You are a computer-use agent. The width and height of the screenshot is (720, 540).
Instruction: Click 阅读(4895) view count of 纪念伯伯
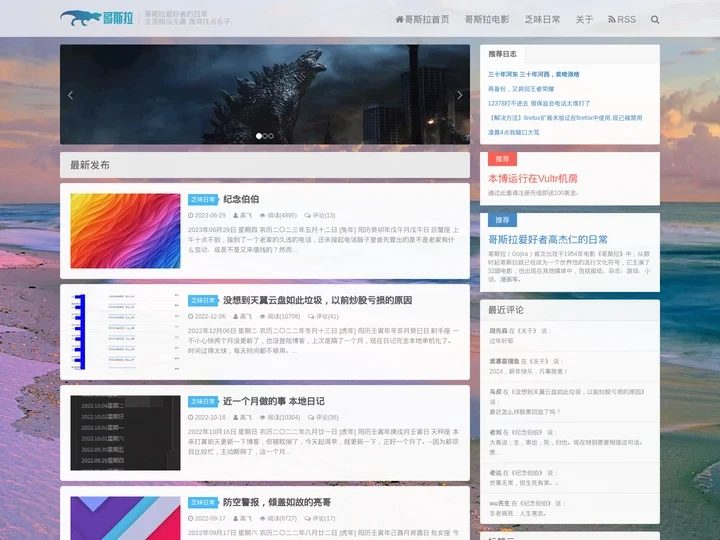278,215
